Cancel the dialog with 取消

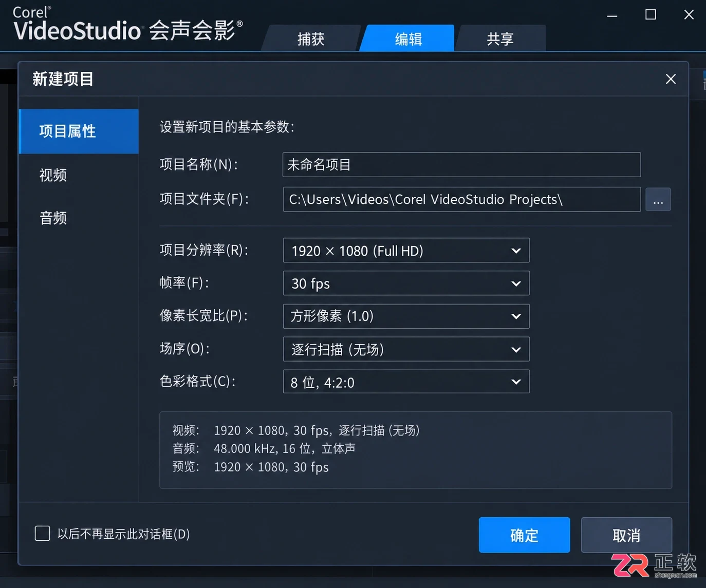click(x=626, y=535)
